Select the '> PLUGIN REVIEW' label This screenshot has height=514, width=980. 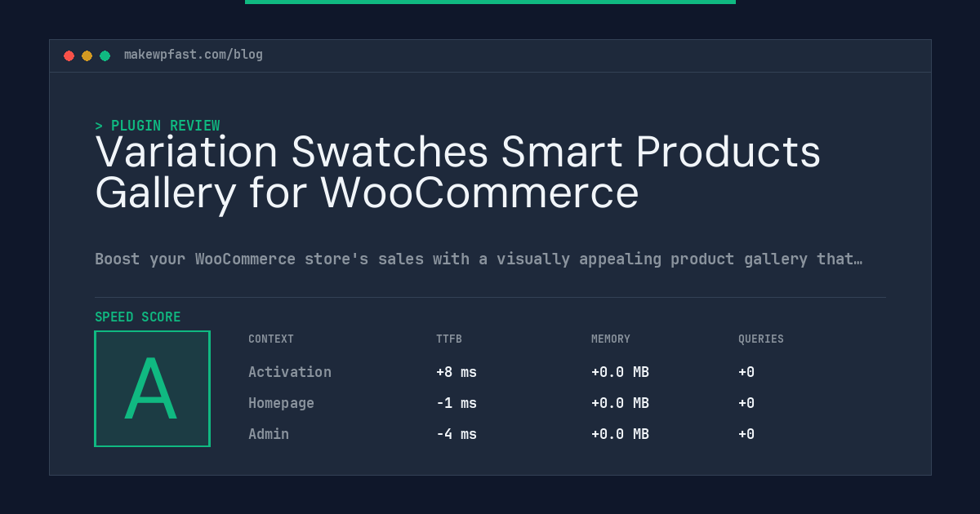(158, 126)
